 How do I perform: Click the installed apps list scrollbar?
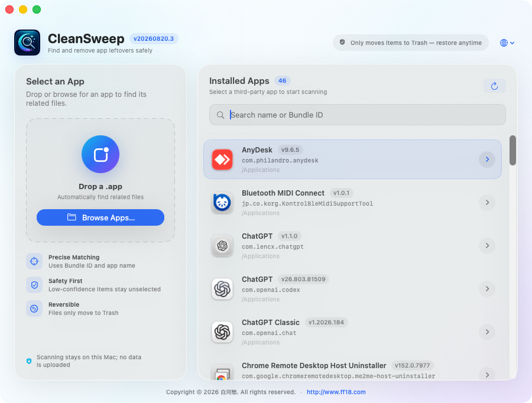512,150
